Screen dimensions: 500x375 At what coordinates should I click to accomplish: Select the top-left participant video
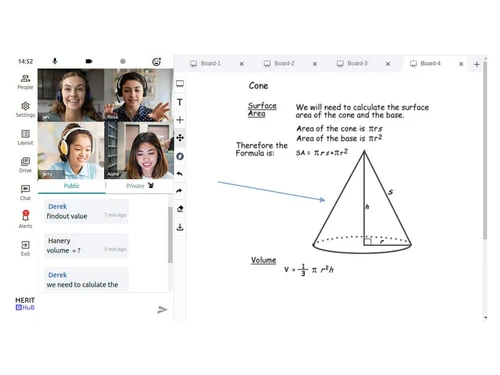tap(71, 95)
